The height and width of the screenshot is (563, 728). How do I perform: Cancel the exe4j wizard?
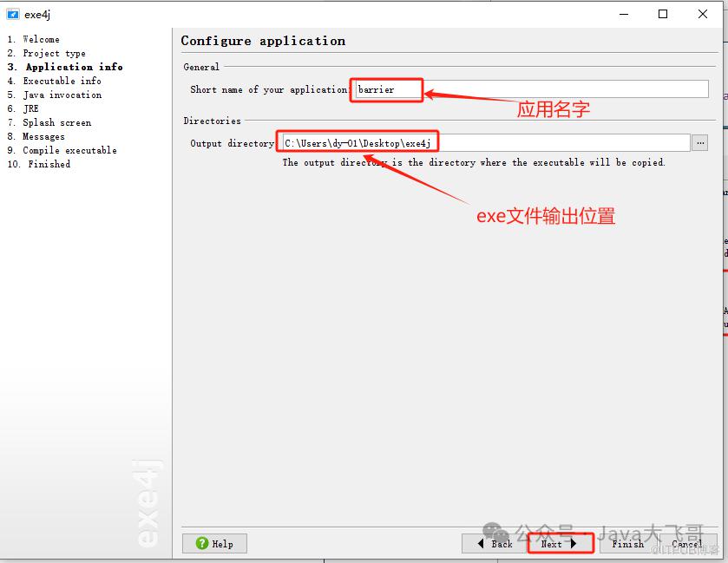[x=686, y=544]
